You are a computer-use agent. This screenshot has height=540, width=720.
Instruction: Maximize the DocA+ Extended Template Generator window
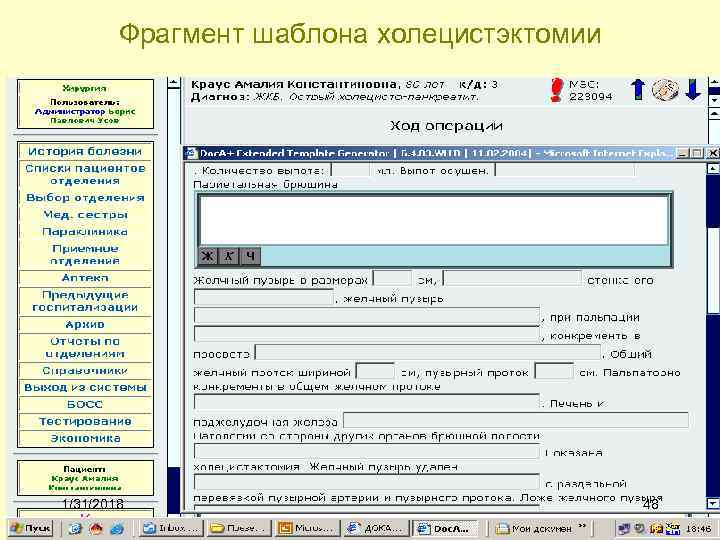pyautogui.click(x=697, y=153)
